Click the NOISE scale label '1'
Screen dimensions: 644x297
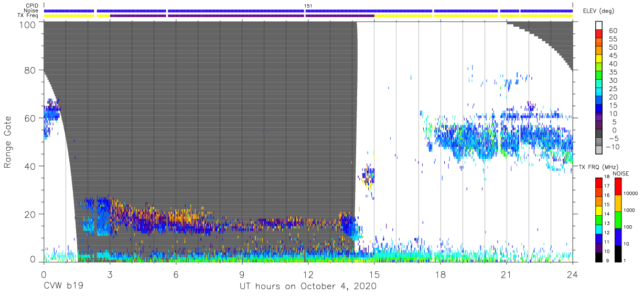(x=625, y=261)
